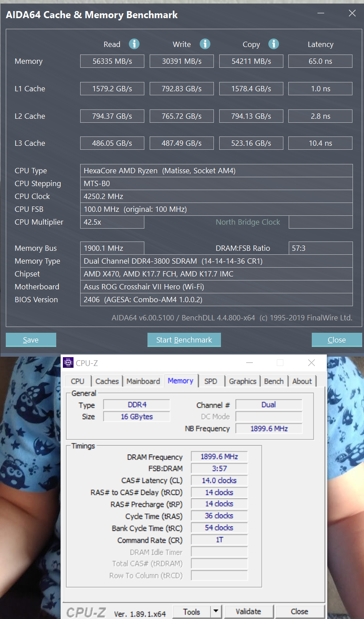Click the CPU Stepping MTS-B0 field
Screen dimensions: 364x619
pyautogui.click(x=217, y=183)
